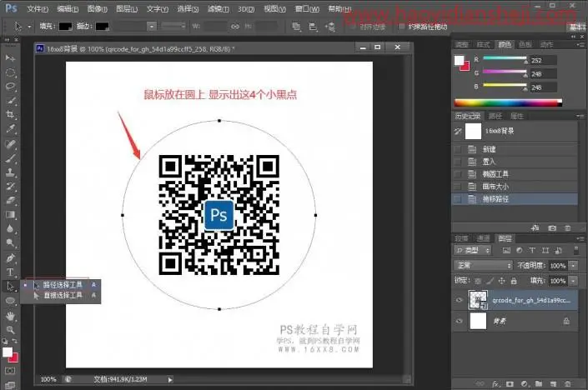Select the Crop tool
The height and width of the screenshot is (390, 588).
pyautogui.click(x=10, y=115)
